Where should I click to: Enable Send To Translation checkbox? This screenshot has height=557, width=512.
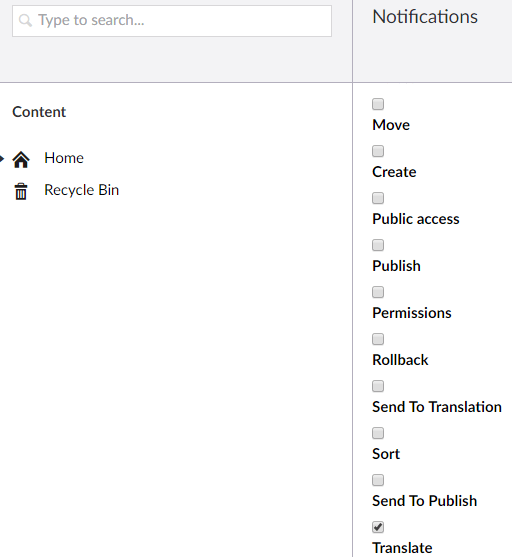click(378, 386)
